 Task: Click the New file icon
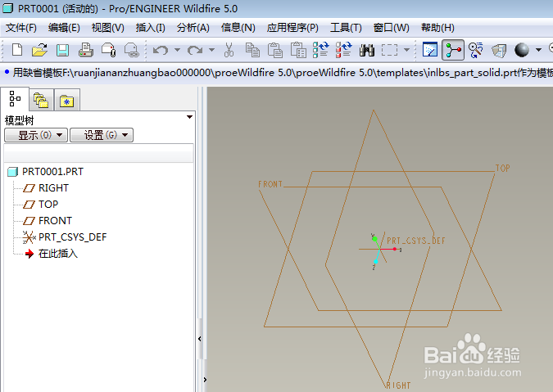[16, 50]
